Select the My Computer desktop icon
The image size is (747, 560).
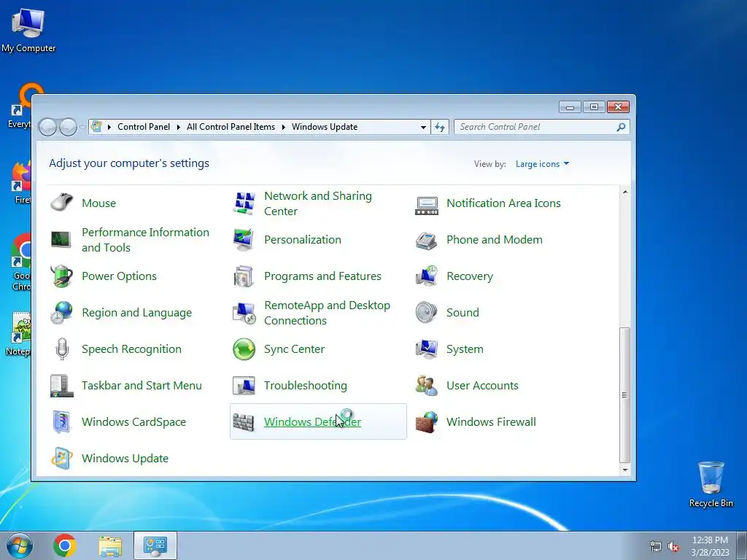click(x=28, y=29)
